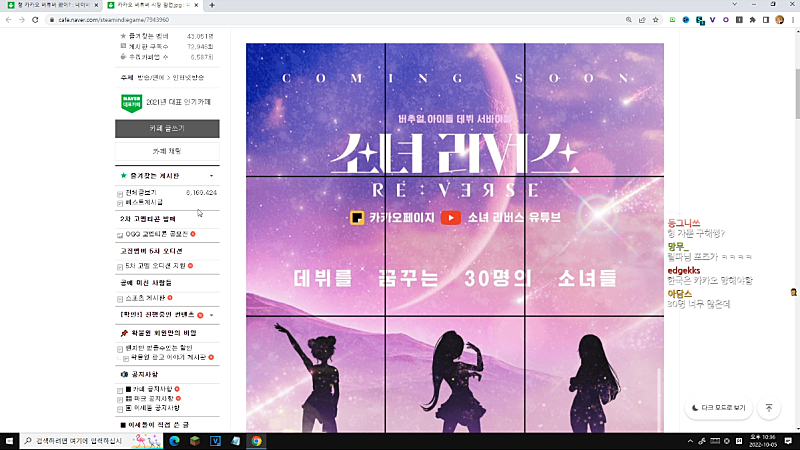The width and height of the screenshot is (800, 450).
Task: Open the Chrome profile avatar
Action: point(779,20)
